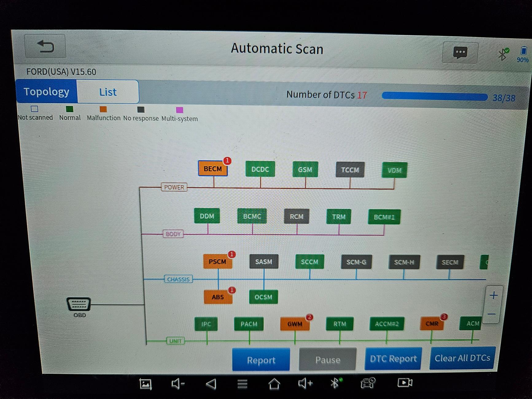
Task: Select the BECM malfunction module
Action: pos(213,169)
